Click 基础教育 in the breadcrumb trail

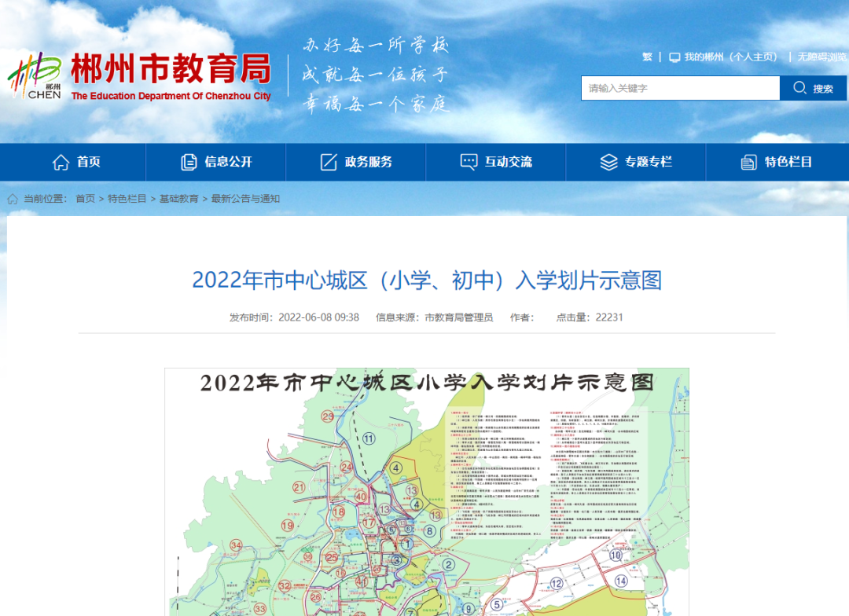coord(181,199)
